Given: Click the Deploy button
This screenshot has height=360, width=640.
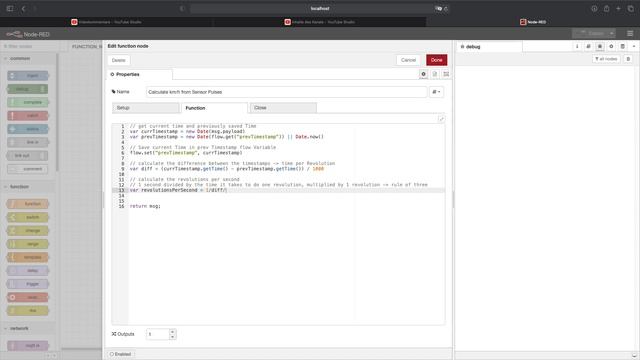Looking at the screenshot, I should pos(590,33).
